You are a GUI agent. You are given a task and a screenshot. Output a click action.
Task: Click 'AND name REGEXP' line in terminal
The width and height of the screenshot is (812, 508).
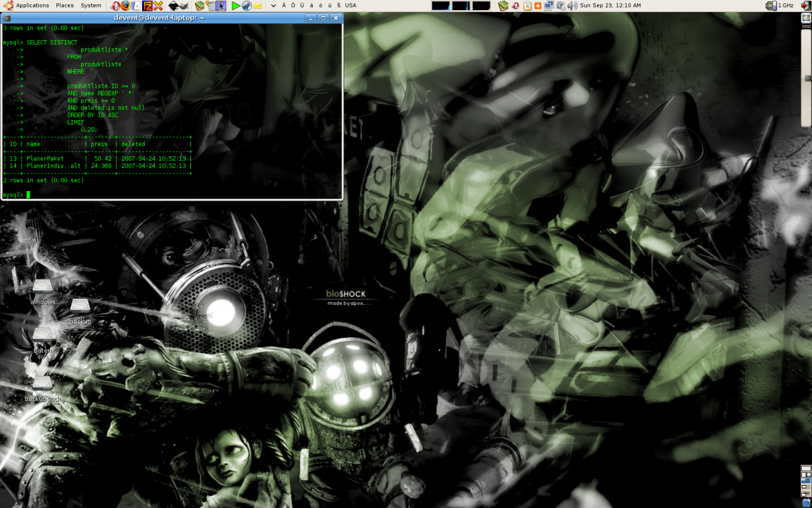(x=101, y=93)
